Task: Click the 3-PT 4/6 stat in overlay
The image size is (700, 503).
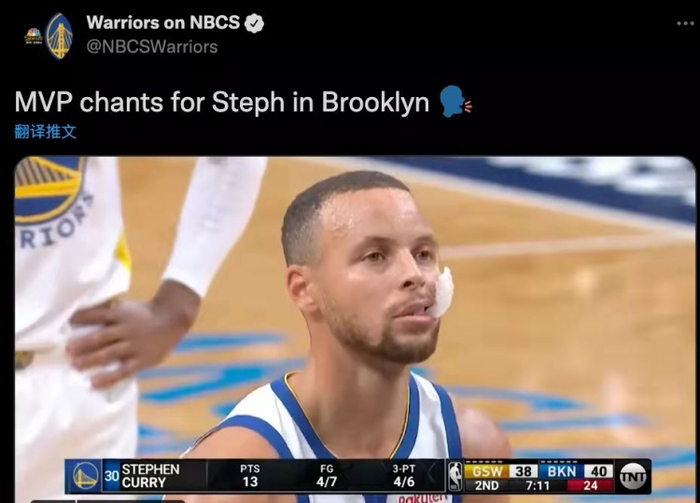Action: tap(404, 476)
